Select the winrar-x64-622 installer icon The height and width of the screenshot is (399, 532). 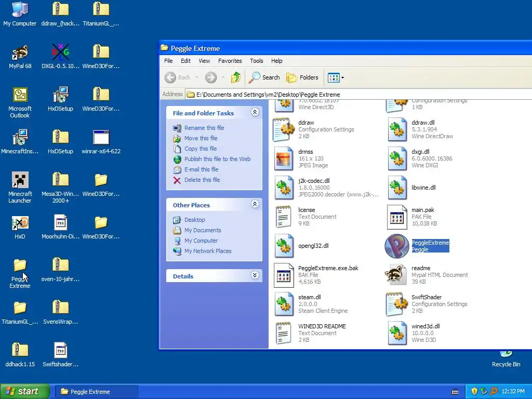coord(101,141)
